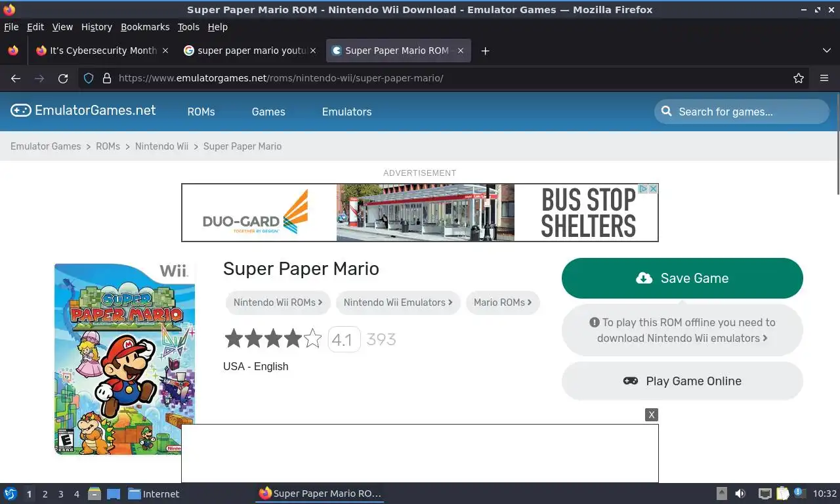Click the search magnifier icon

(666, 111)
